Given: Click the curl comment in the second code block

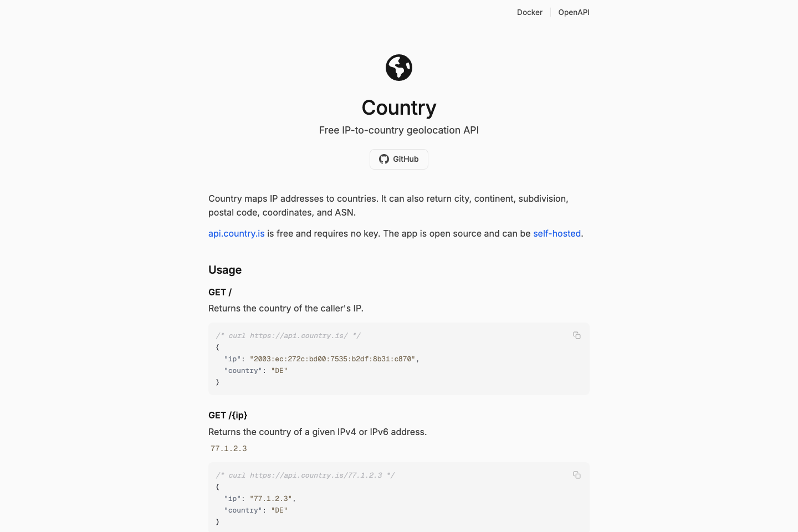Looking at the screenshot, I should coord(305,475).
